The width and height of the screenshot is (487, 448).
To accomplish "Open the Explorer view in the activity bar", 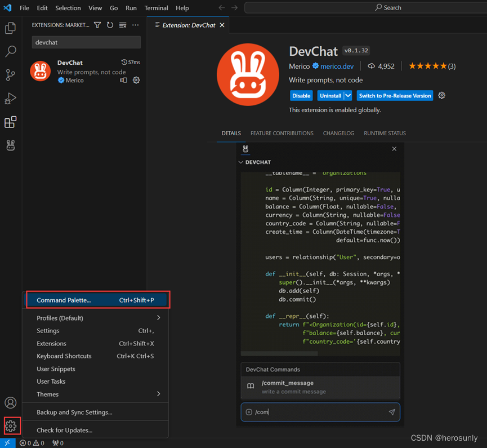I will pyautogui.click(x=11, y=28).
